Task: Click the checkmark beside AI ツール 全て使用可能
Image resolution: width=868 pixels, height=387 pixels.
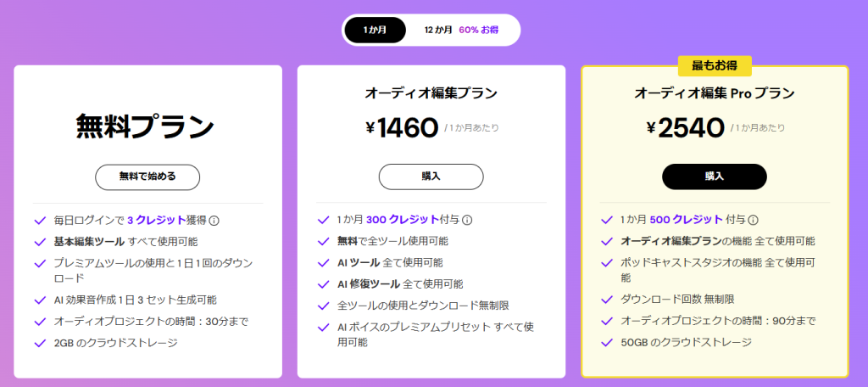Action: tap(323, 263)
